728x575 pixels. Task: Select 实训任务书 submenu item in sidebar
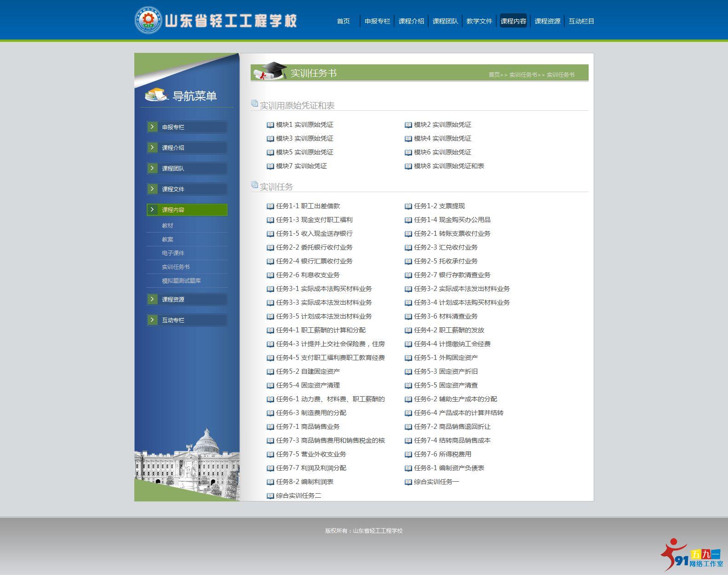[x=176, y=267]
